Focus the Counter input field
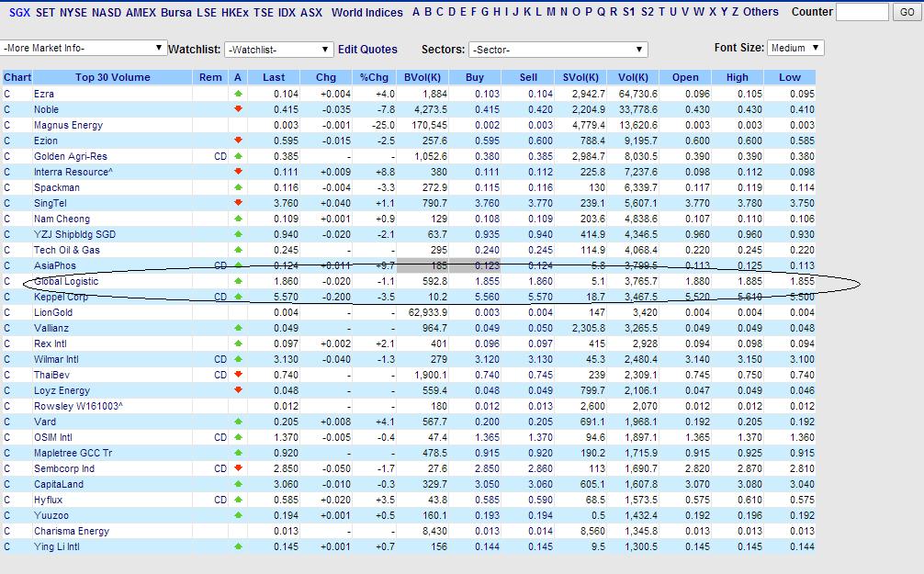Screen dimensions: 924x574 (x=862, y=12)
